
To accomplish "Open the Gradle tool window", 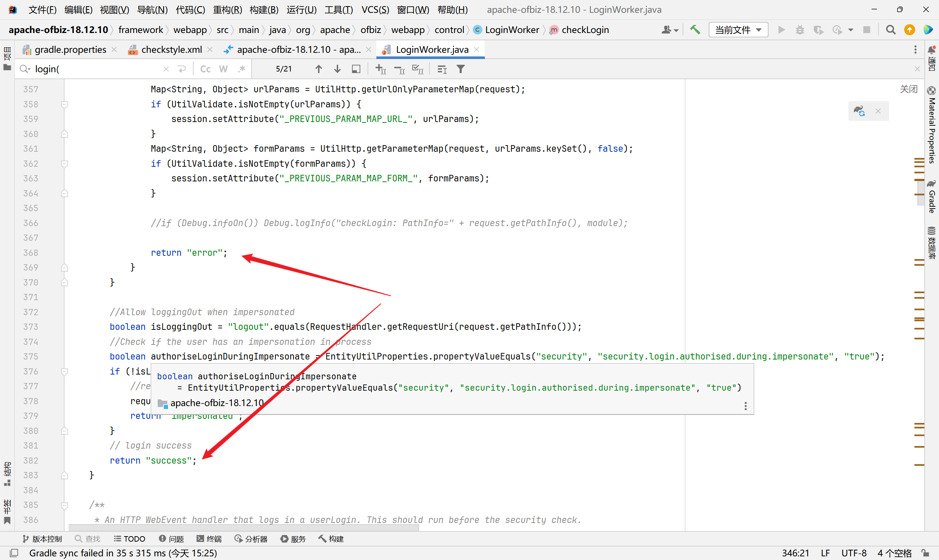I will [932, 197].
